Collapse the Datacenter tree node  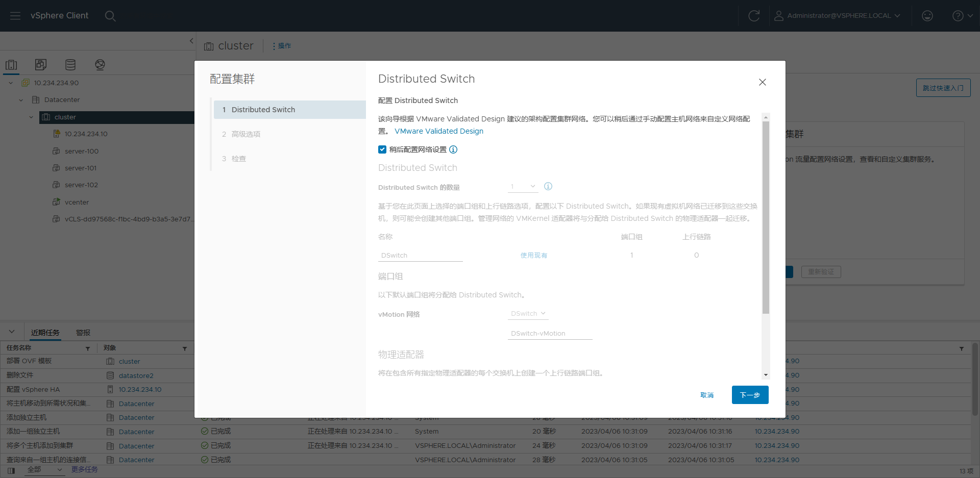click(21, 100)
